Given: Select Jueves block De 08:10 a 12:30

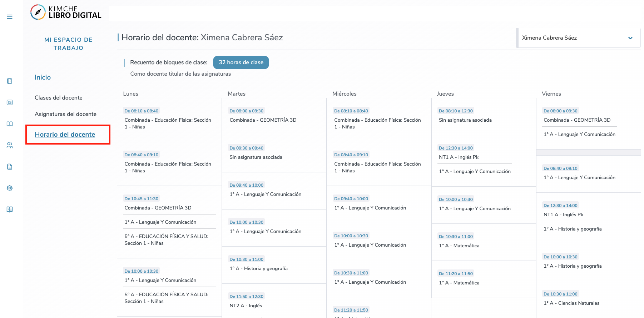Looking at the screenshot, I should click(456, 111).
